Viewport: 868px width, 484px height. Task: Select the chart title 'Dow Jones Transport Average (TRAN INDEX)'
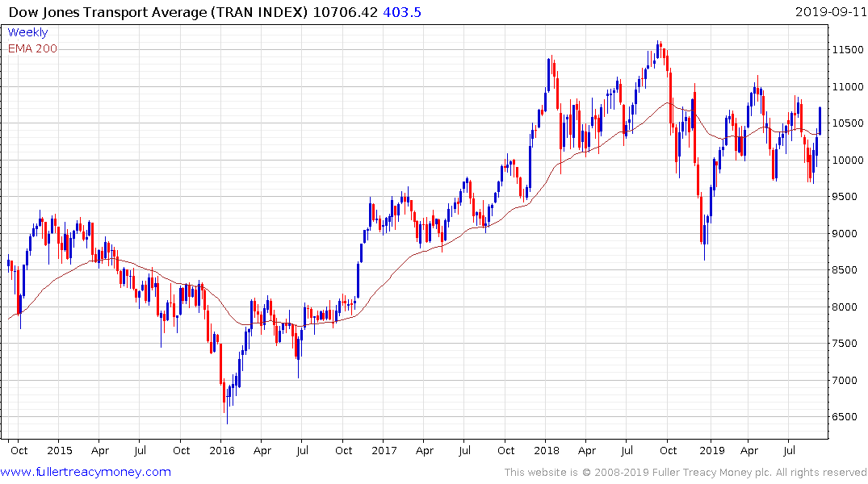click(x=158, y=12)
